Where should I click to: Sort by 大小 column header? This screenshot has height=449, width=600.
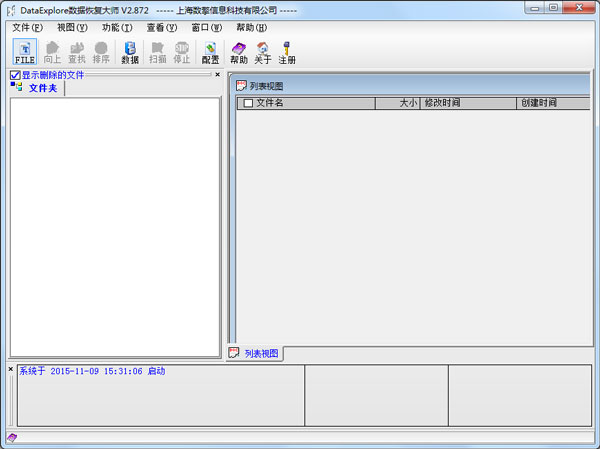coord(398,103)
